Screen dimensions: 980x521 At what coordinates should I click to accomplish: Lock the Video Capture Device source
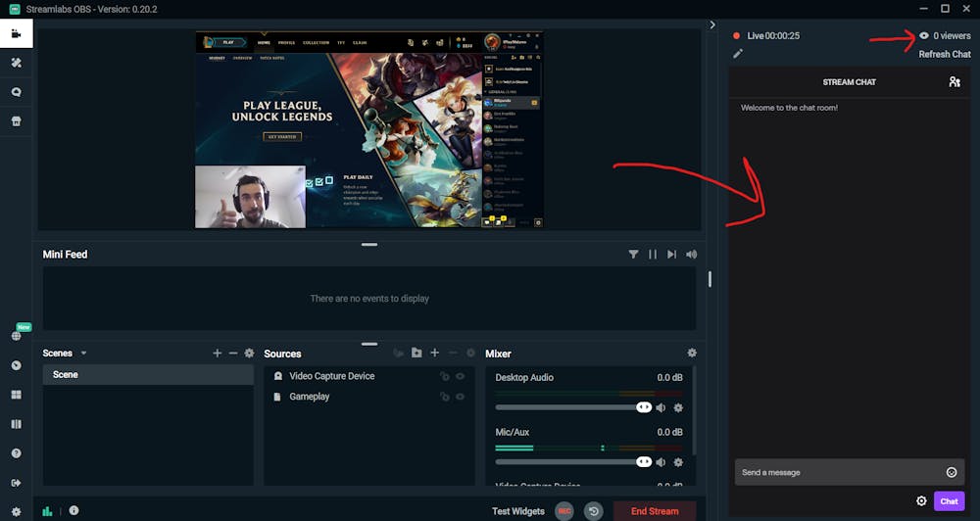tap(444, 376)
